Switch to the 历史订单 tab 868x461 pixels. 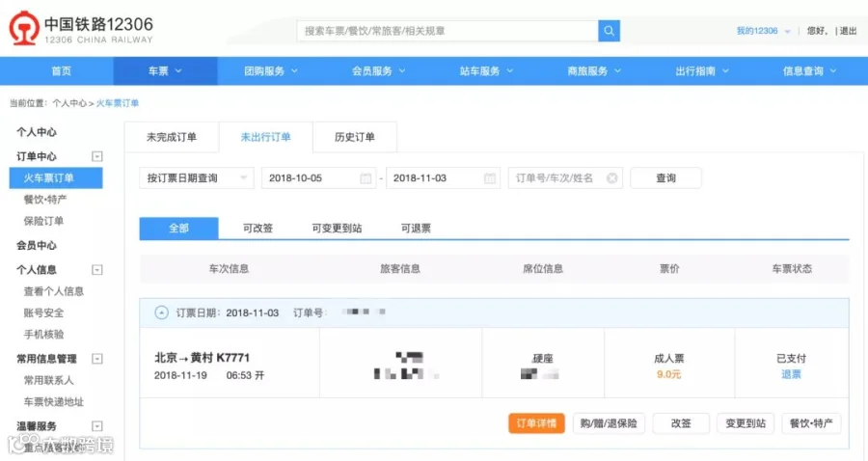355,137
